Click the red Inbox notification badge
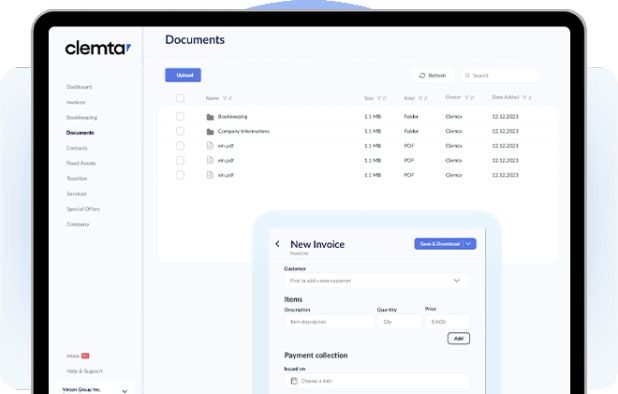The width and height of the screenshot is (618, 394). click(85, 356)
